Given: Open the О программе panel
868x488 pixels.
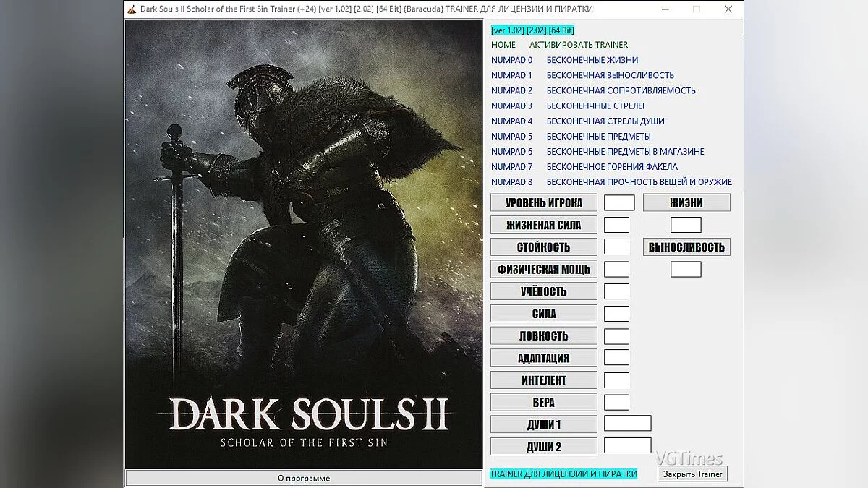Looking at the screenshot, I should 304,478.
